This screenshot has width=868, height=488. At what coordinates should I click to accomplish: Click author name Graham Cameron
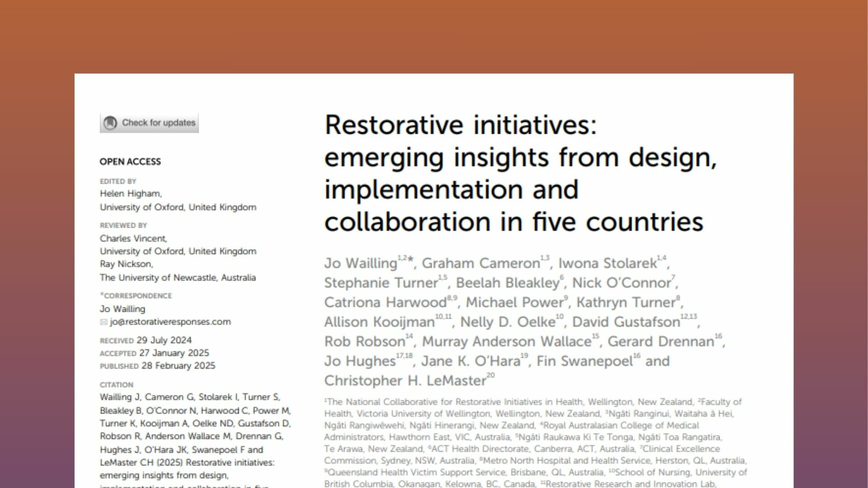tap(481, 263)
